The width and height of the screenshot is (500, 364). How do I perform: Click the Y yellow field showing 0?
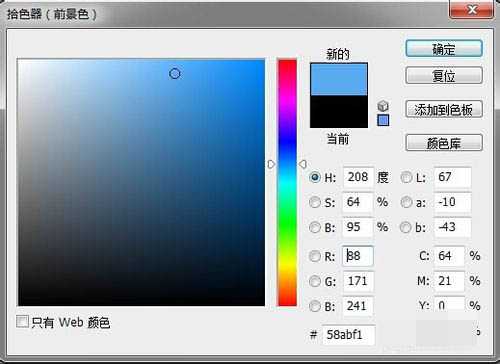pyautogui.click(x=449, y=304)
